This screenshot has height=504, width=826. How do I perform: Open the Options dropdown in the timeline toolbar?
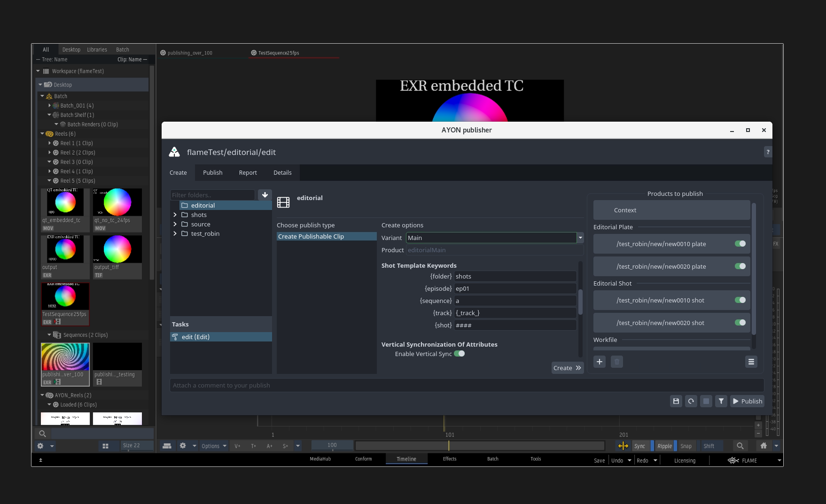214,446
